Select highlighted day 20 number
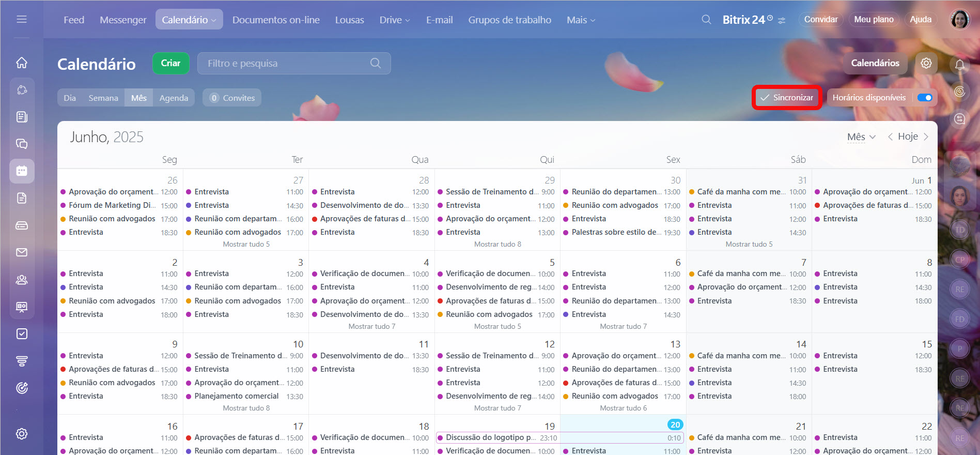The width and height of the screenshot is (980, 455). (675, 424)
